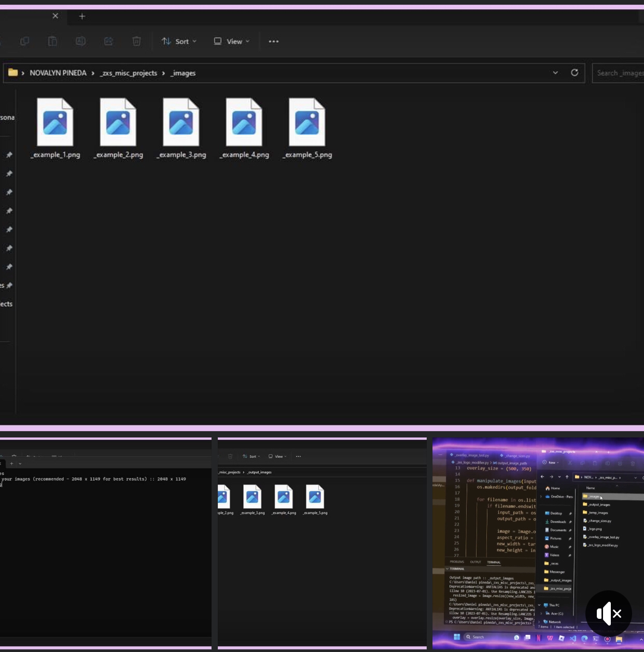Switch to _overlay_image_test.py editor tab

pos(470,455)
